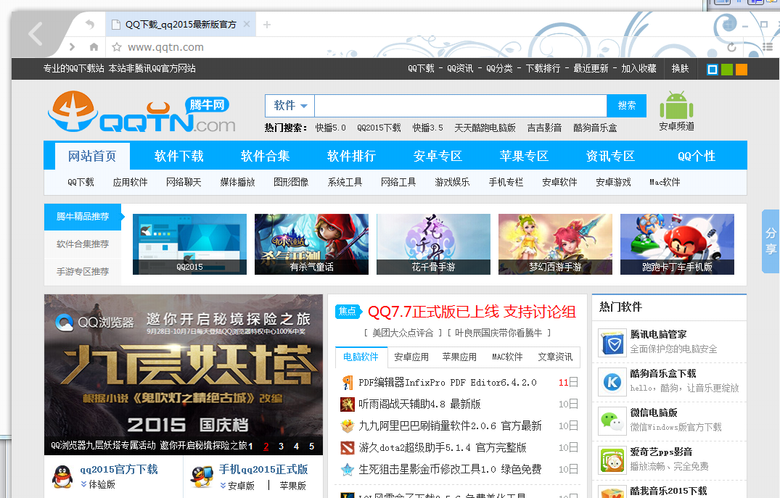Image resolution: width=780 pixels, height=498 pixels.
Task: Open headline QQ7.7正式版已上线 link
Action: pos(472,312)
